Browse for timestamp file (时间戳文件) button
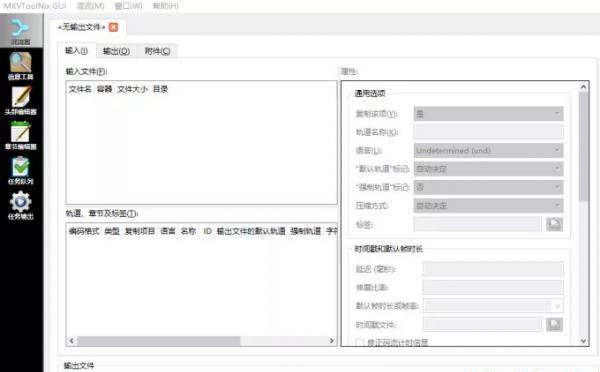 tap(554, 325)
